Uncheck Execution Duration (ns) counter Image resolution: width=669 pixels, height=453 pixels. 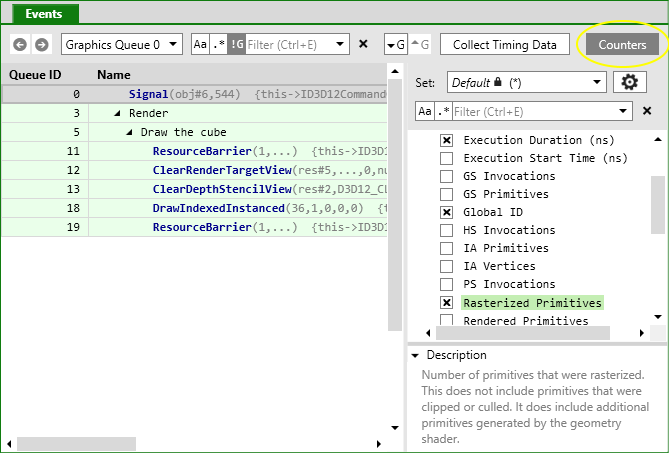pos(447,141)
